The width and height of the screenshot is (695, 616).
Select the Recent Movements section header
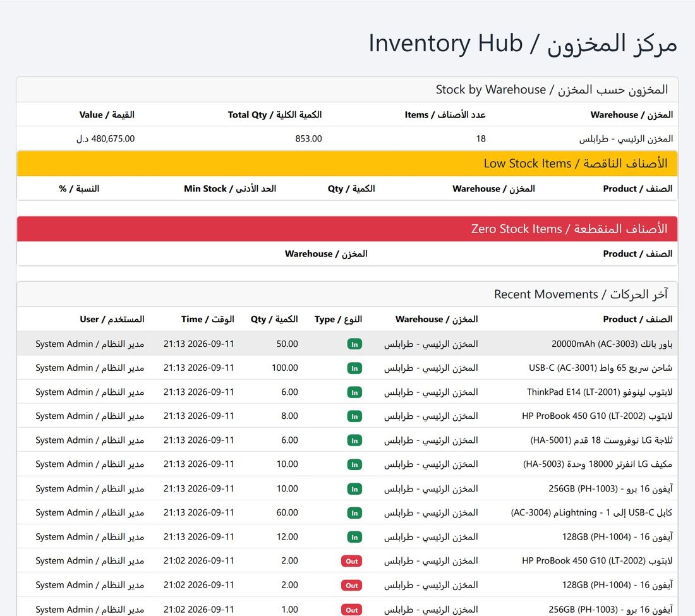tap(347, 294)
